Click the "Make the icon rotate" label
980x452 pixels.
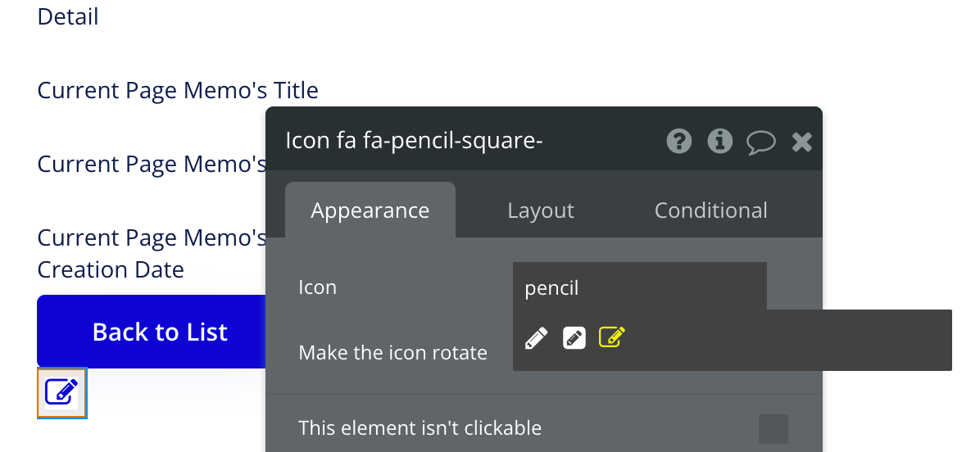tap(392, 353)
